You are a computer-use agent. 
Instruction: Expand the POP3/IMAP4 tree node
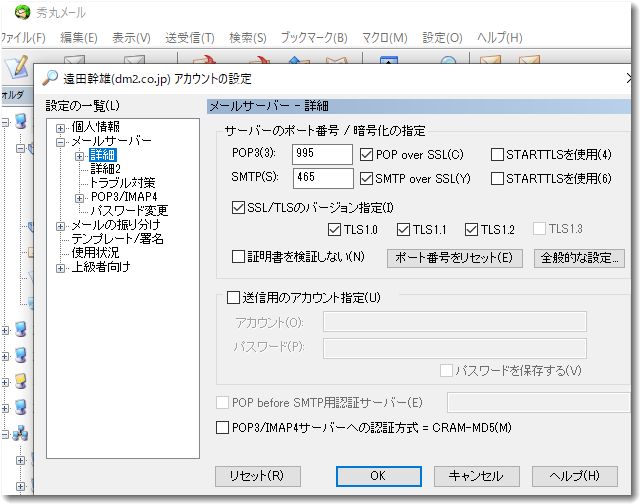pyautogui.click(x=80, y=198)
